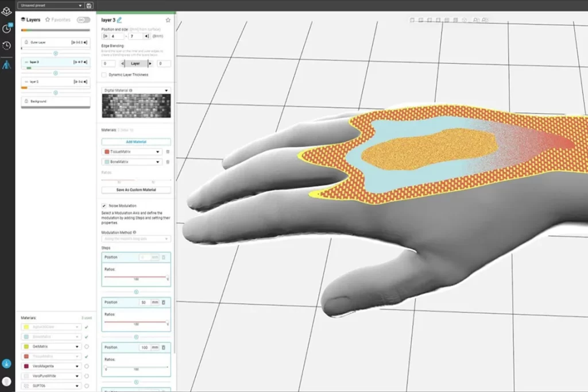Click the blue download icon at the bottom left

click(x=6, y=363)
